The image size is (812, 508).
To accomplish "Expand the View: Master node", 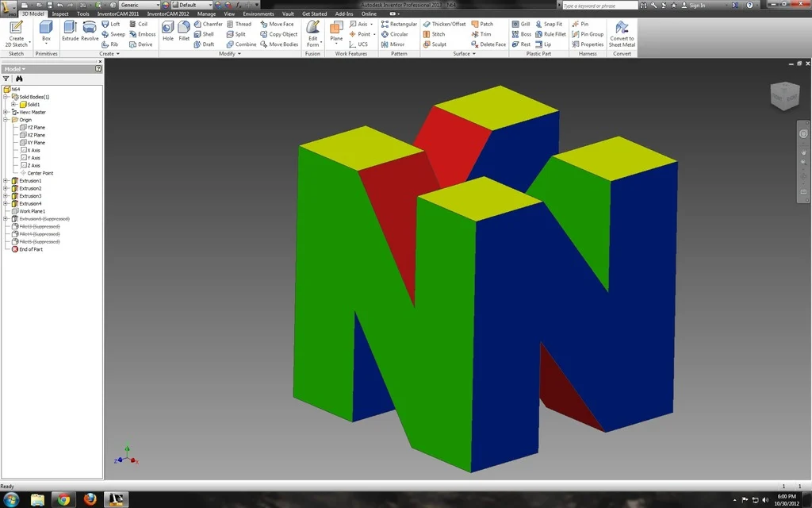I will pyautogui.click(x=6, y=112).
